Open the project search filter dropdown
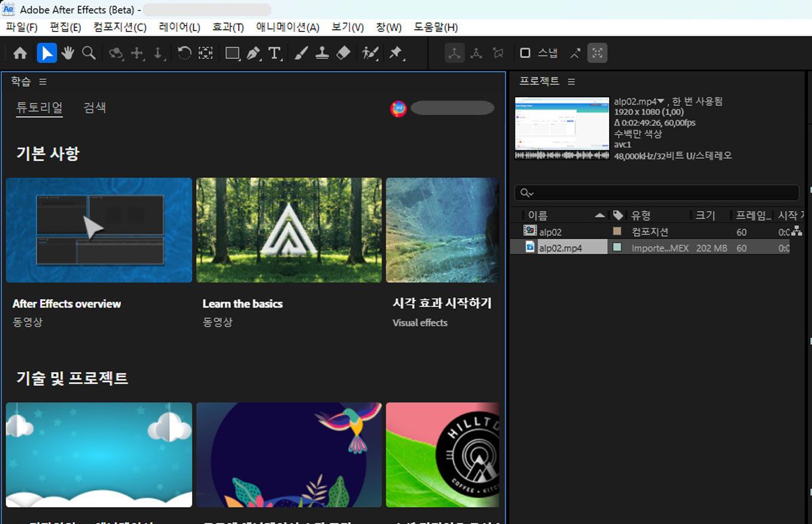This screenshot has height=524, width=812. (x=527, y=193)
